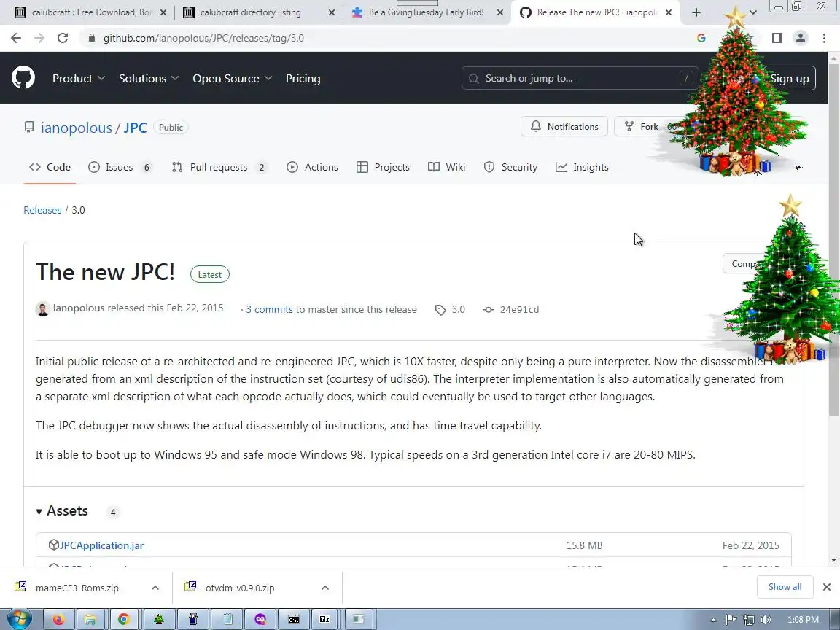
Task: Open the Notepad taskbar item
Action: 227,619
